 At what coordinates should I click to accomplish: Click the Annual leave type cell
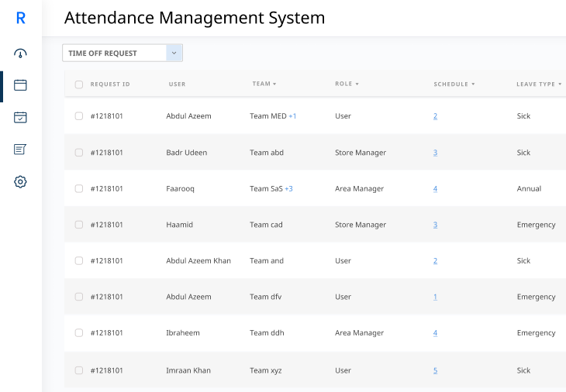click(529, 188)
